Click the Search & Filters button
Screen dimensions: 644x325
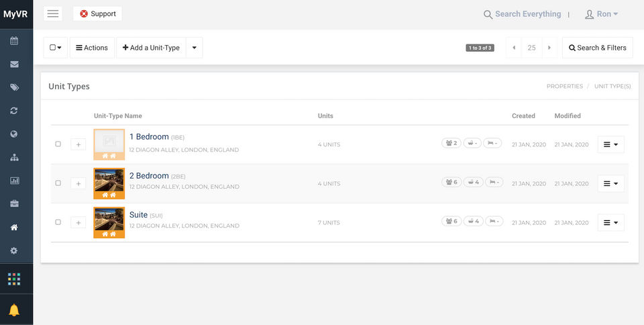tap(597, 48)
